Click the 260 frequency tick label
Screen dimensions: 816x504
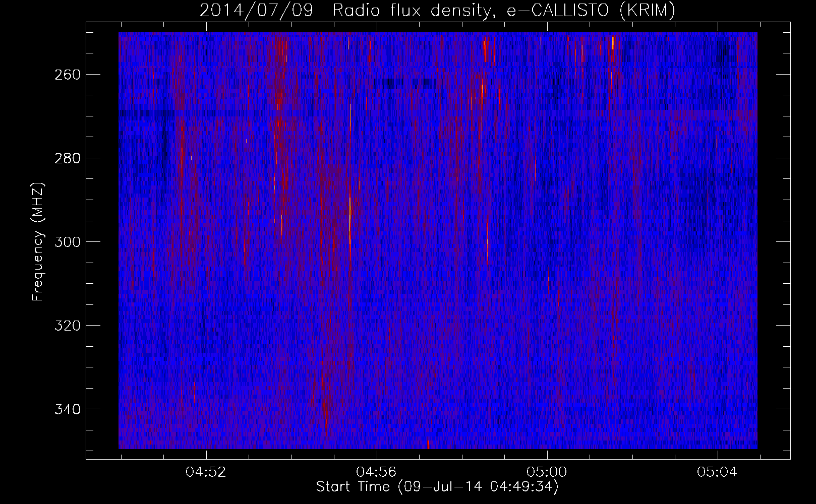click(67, 75)
